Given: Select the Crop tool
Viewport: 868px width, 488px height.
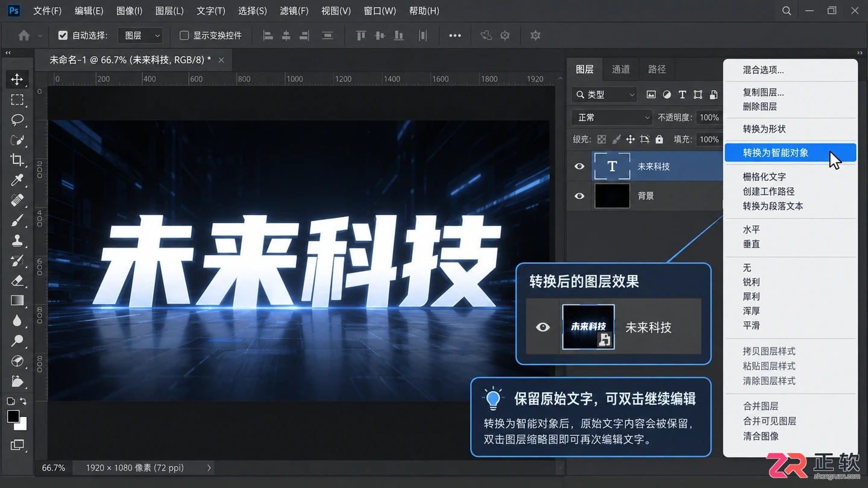Looking at the screenshot, I should [17, 160].
